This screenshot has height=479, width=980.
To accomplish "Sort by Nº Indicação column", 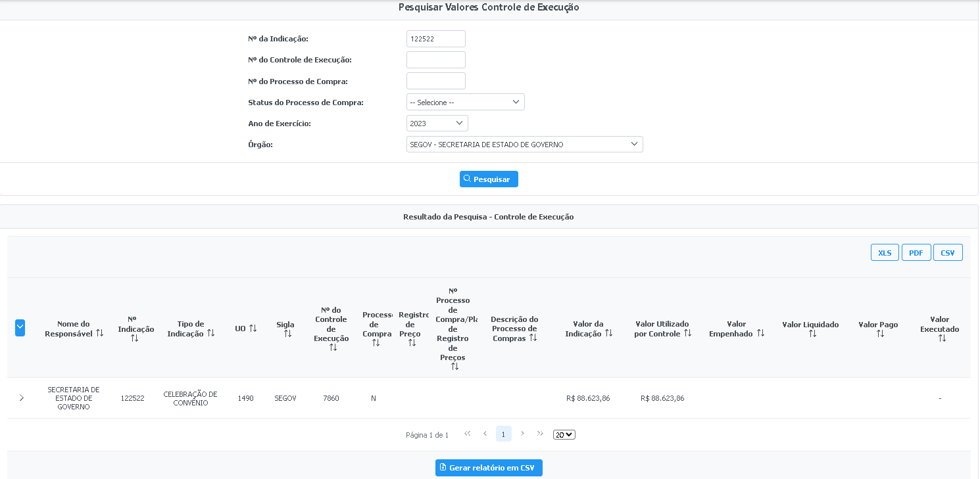I will (x=134, y=338).
